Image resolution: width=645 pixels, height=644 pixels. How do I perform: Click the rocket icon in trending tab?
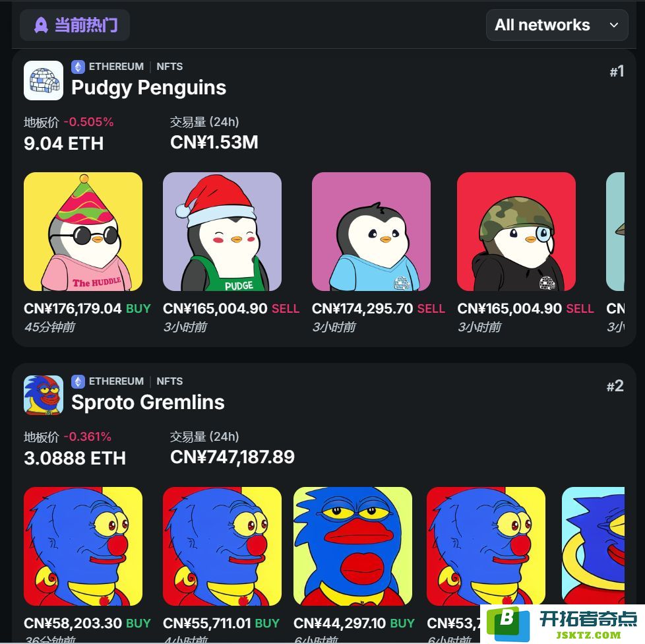[41, 25]
